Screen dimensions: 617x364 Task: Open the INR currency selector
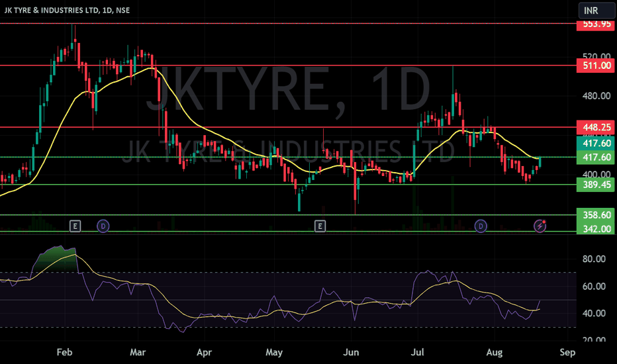tap(596, 11)
